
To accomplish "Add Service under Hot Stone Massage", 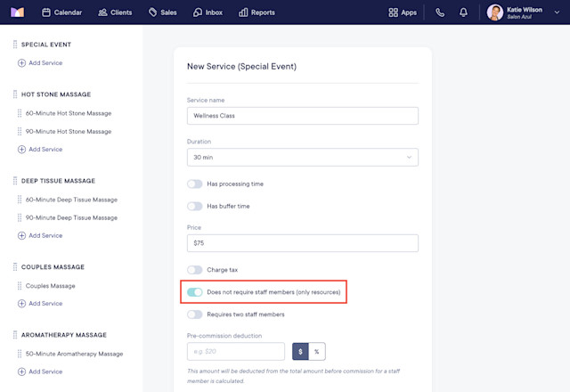I will [40, 149].
